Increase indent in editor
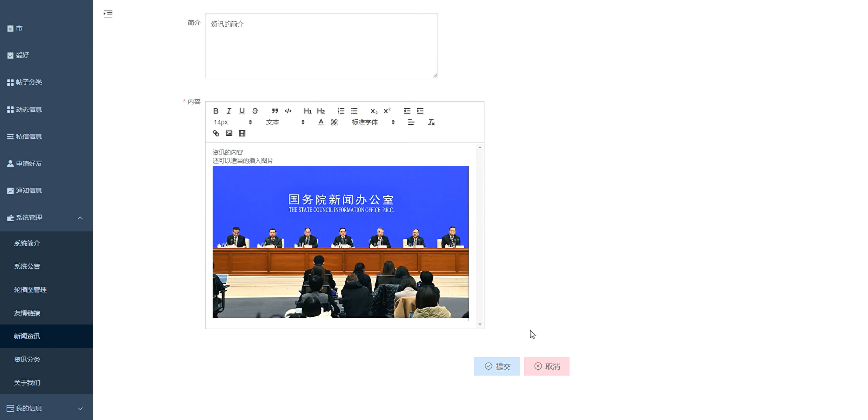This screenshot has height=420, width=868. pos(420,111)
